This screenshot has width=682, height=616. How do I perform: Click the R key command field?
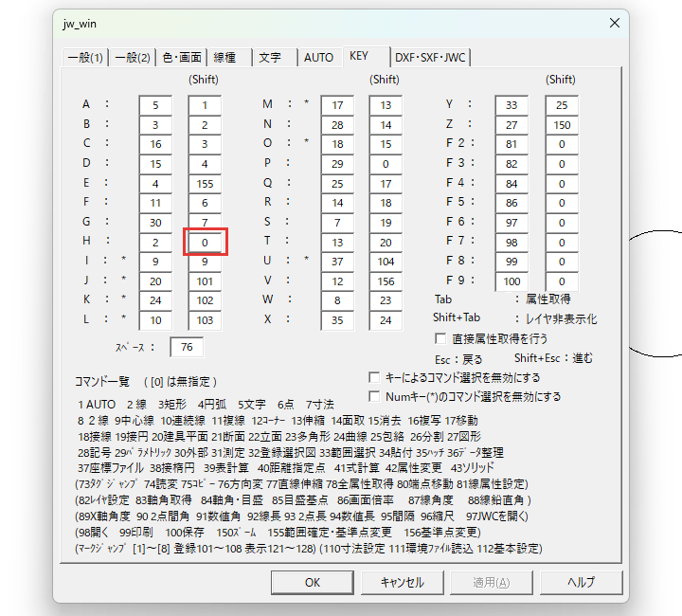coord(337,203)
